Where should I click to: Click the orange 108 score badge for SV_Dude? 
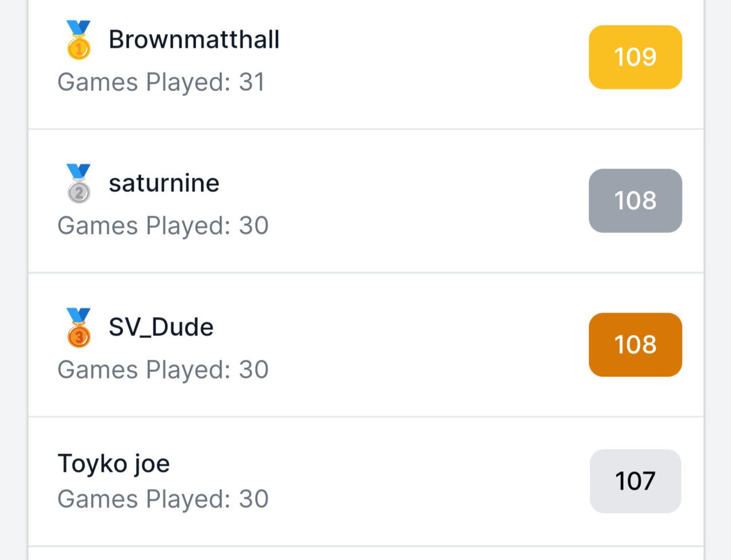pyautogui.click(x=635, y=344)
